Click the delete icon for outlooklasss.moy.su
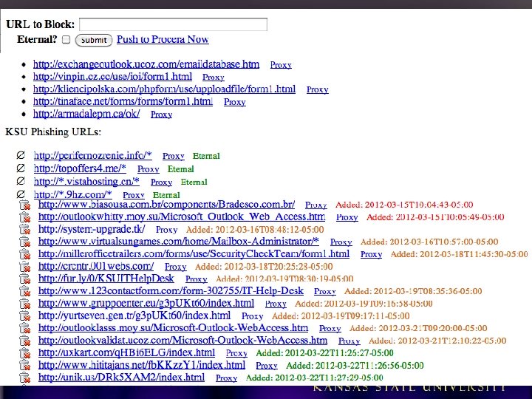 tap(25, 328)
